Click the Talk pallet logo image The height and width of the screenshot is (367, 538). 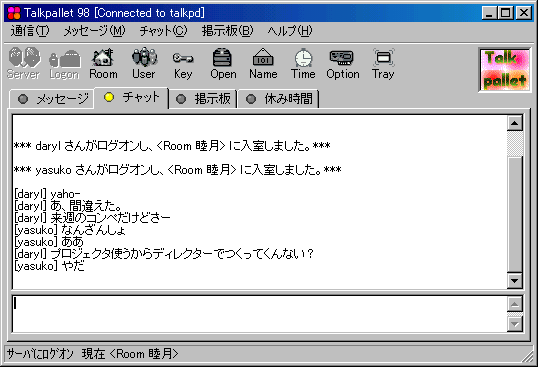point(504,70)
